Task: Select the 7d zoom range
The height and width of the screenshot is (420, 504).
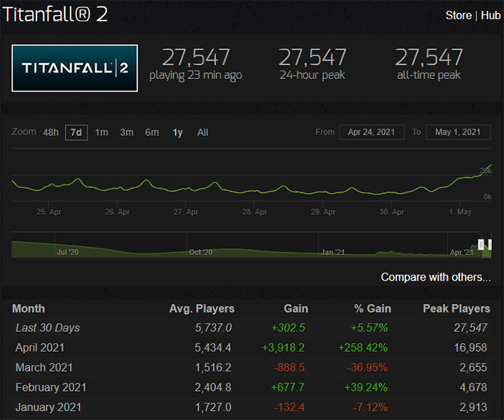Action: 76,132
